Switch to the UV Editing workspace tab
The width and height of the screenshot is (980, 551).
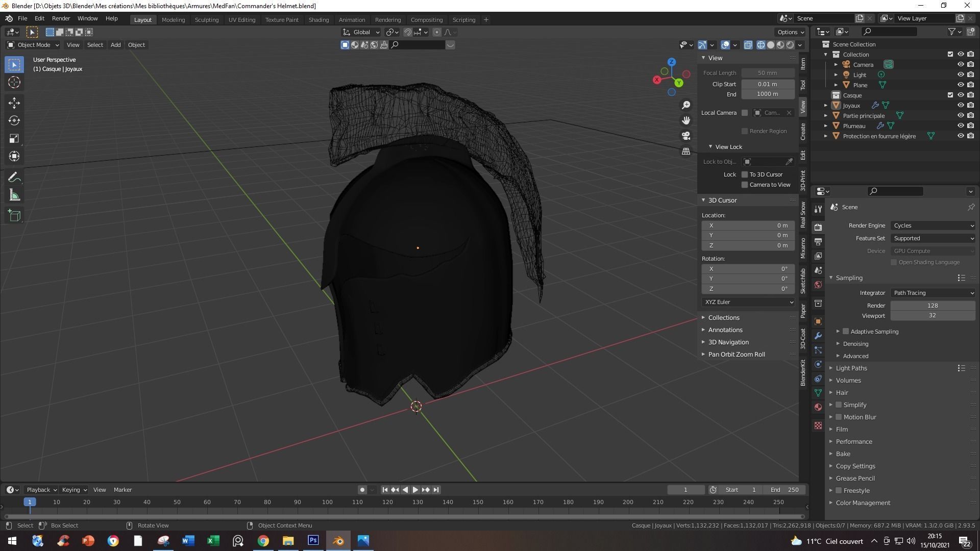(x=241, y=19)
